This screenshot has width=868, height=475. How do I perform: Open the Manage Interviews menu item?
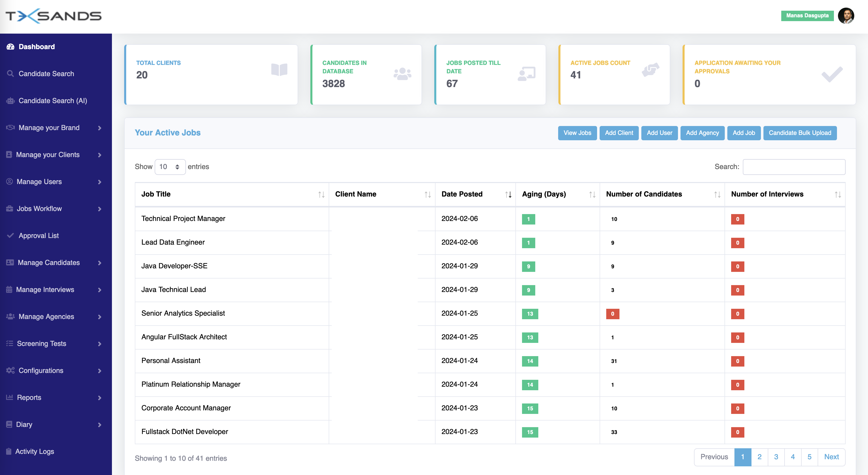pyautogui.click(x=45, y=290)
